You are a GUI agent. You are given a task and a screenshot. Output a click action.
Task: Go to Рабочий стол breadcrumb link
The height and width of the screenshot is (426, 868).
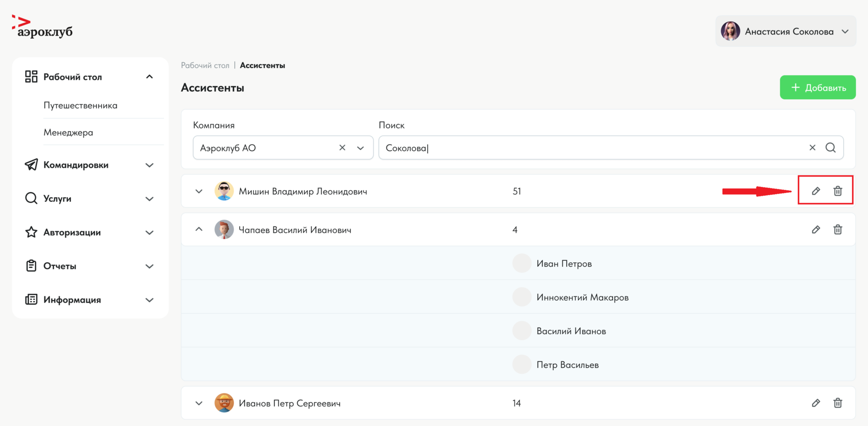pyautogui.click(x=205, y=66)
